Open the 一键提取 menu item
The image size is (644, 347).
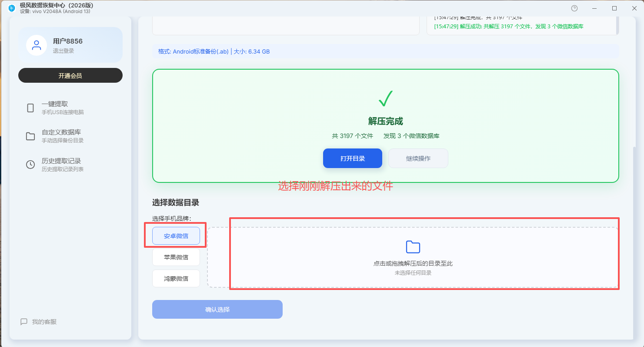coord(70,108)
